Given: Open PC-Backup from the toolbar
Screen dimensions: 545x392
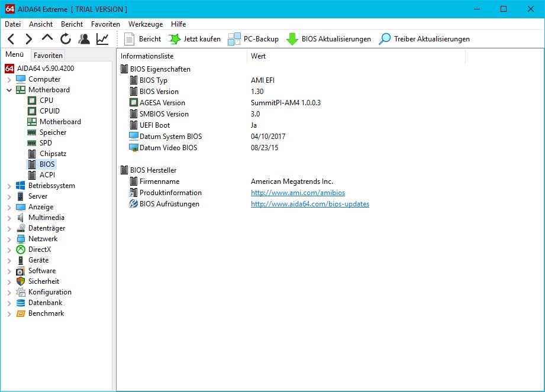Looking at the screenshot, I should [253, 39].
